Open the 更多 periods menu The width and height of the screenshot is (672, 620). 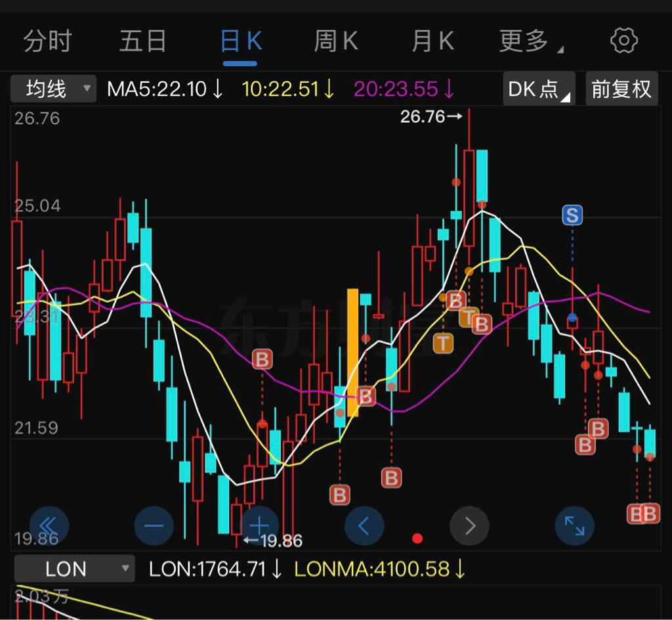530,41
